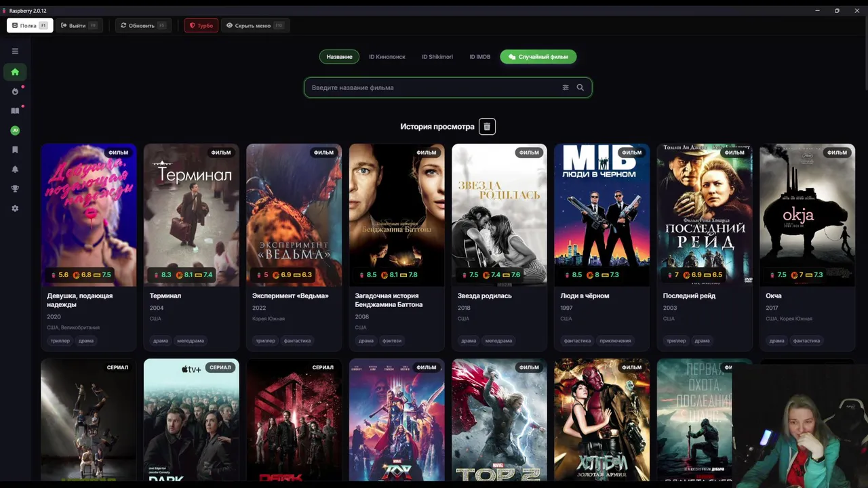The height and width of the screenshot is (488, 868).
Task: Click year 2004 under Терминал
Action: (157, 308)
